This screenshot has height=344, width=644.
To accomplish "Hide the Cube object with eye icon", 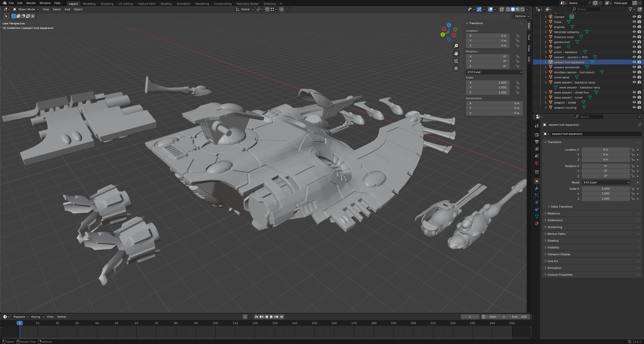I will coord(634,22).
